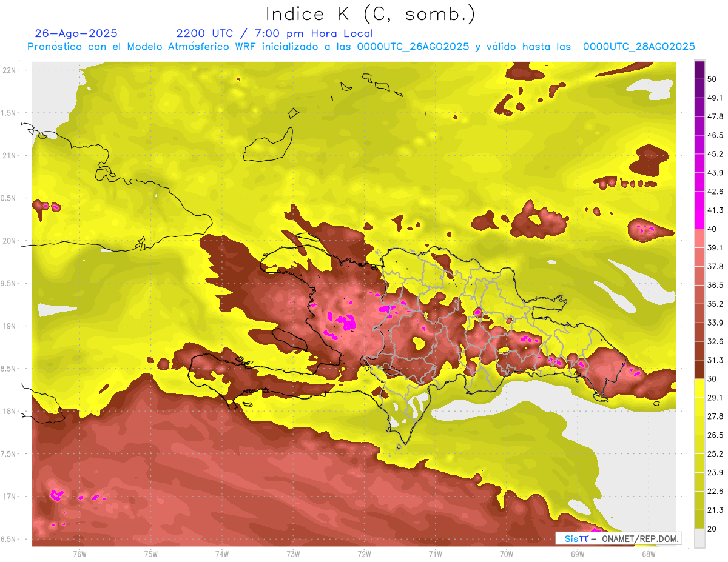The width and height of the screenshot is (728, 562).
Task: Click the latitude axis label '6.5N'
Action: point(9,540)
